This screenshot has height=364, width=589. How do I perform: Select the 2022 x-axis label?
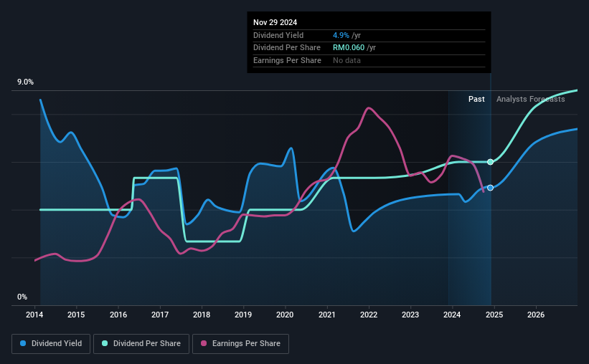(369, 315)
